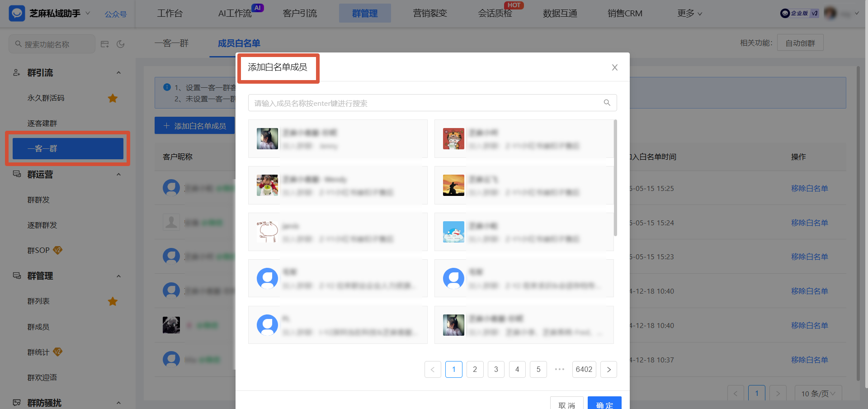Image resolution: width=868 pixels, height=409 pixels.
Task: Switch to the 一客一群 page tab
Action: (171, 43)
